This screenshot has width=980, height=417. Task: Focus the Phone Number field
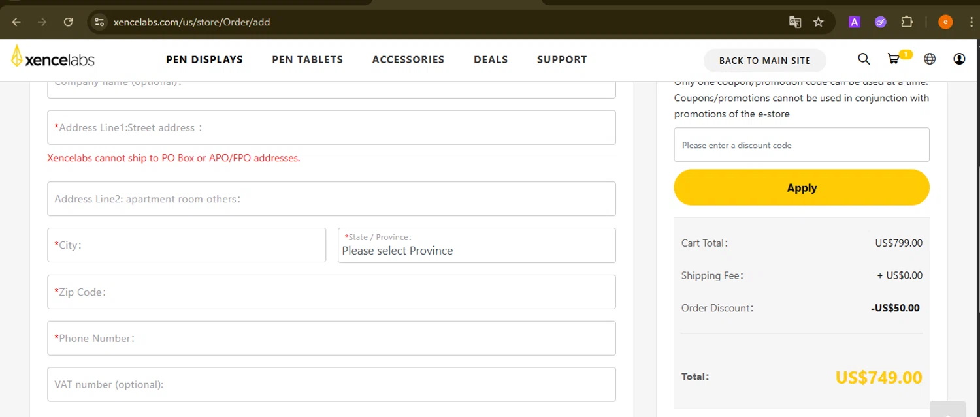coord(332,338)
